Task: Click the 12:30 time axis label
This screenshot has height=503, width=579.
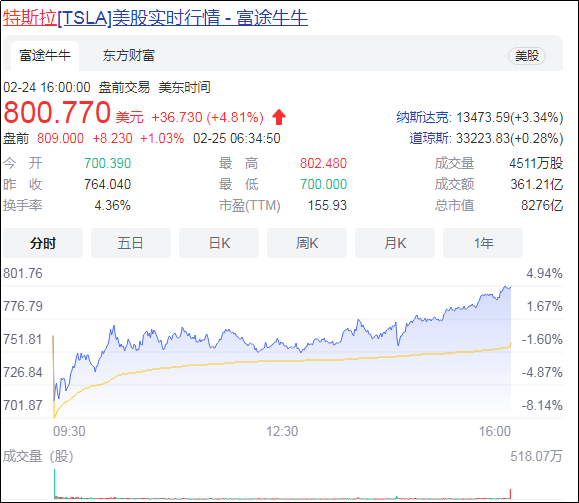Action: coord(282,431)
